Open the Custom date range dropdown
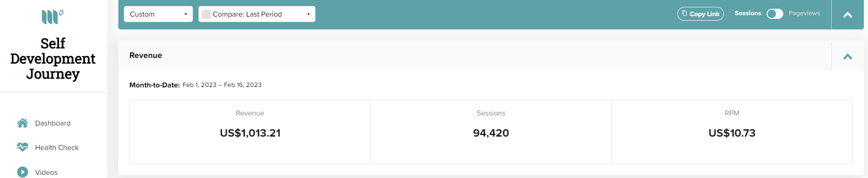This screenshot has width=868, height=178. pos(158,14)
